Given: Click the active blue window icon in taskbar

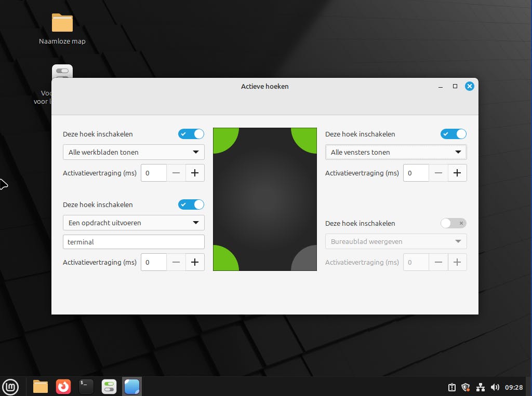Looking at the screenshot, I should (x=131, y=387).
